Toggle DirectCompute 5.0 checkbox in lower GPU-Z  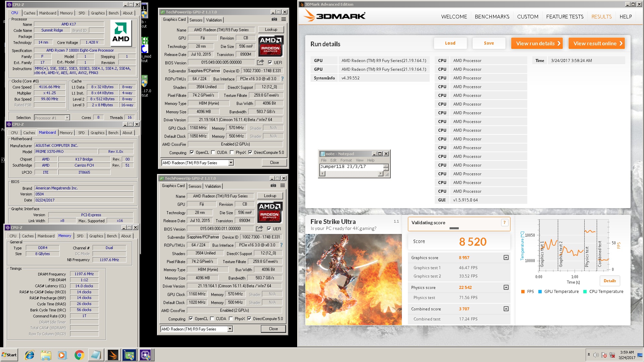[249, 318]
